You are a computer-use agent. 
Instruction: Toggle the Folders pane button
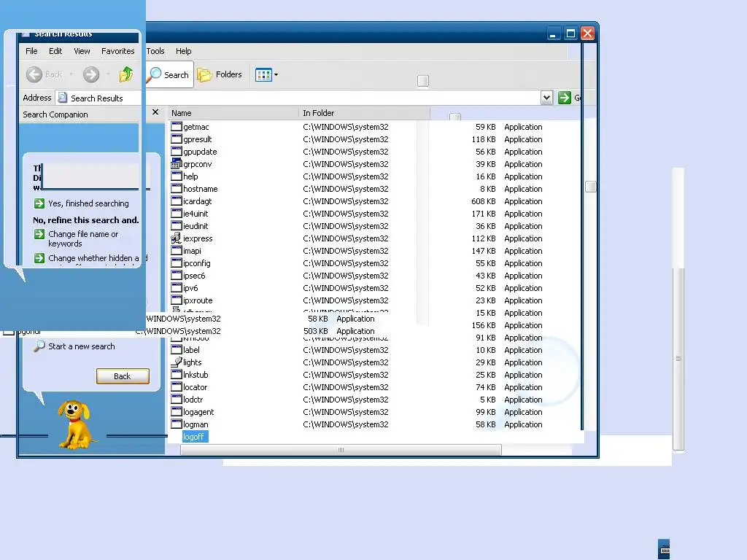click(220, 75)
